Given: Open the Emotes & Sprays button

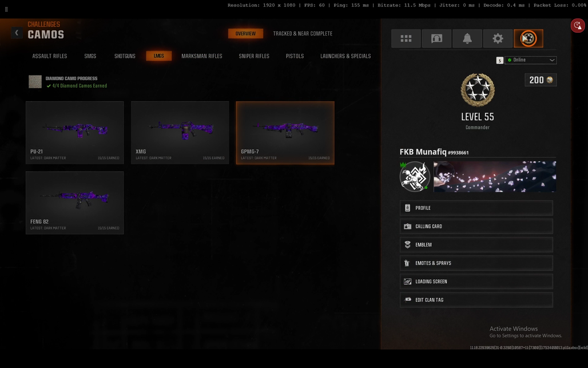Looking at the screenshot, I should click(x=476, y=263).
